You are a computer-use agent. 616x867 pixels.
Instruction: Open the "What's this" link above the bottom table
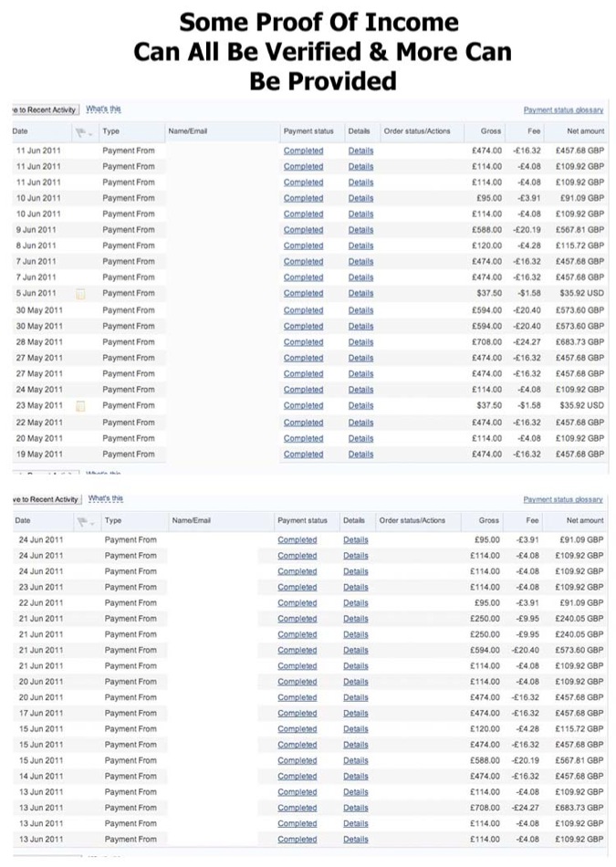pos(107,498)
